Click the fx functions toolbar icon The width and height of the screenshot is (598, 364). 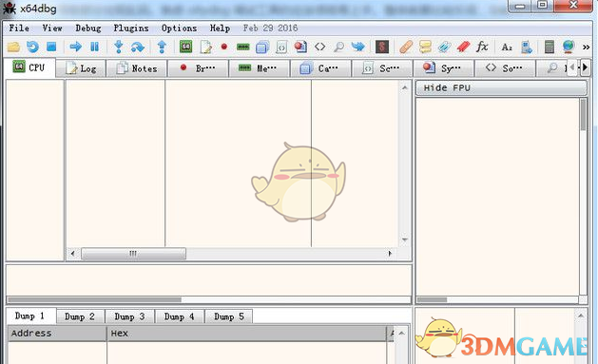click(482, 47)
